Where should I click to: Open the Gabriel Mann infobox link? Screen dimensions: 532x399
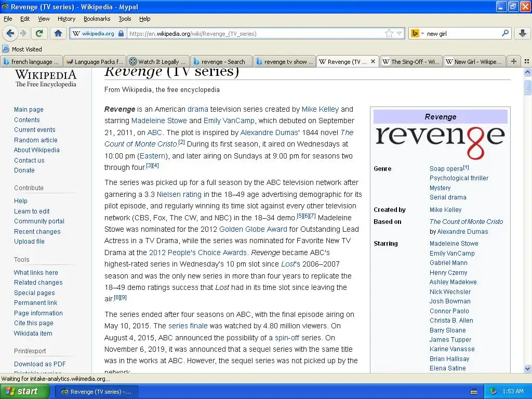tap(448, 263)
